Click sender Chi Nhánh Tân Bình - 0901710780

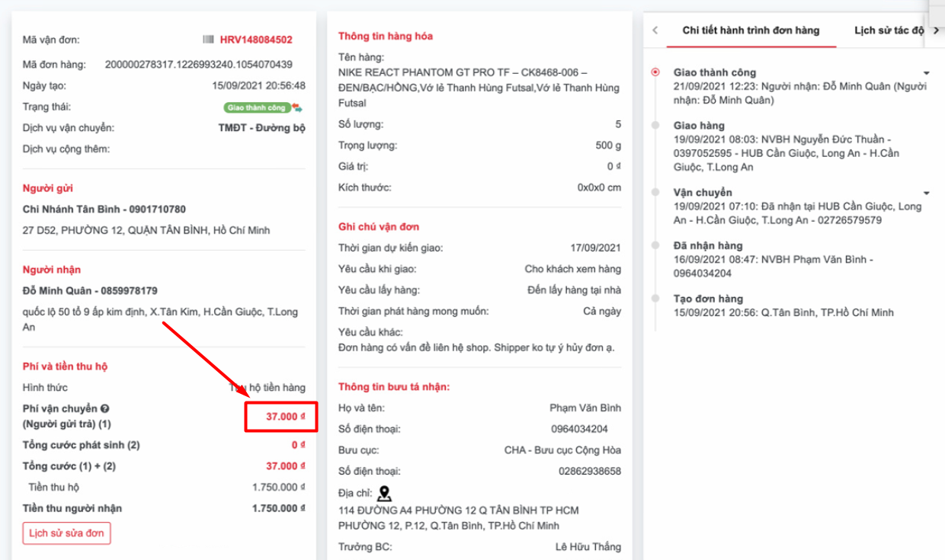pos(104,210)
